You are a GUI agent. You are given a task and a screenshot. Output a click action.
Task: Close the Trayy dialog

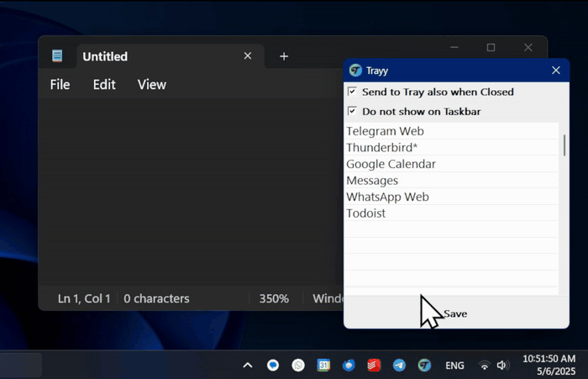[x=556, y=71]
